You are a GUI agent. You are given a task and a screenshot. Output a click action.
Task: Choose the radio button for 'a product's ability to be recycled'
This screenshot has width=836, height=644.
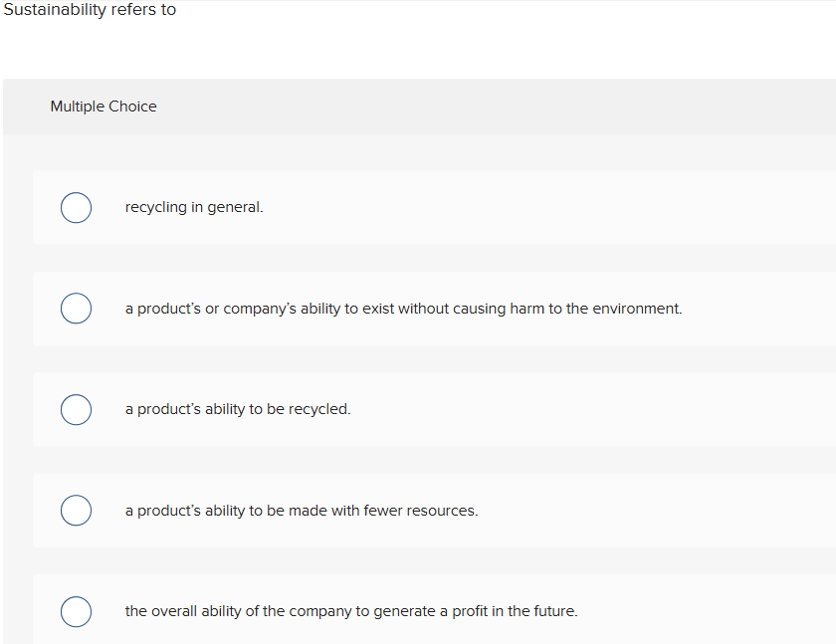tap(76, 409)
